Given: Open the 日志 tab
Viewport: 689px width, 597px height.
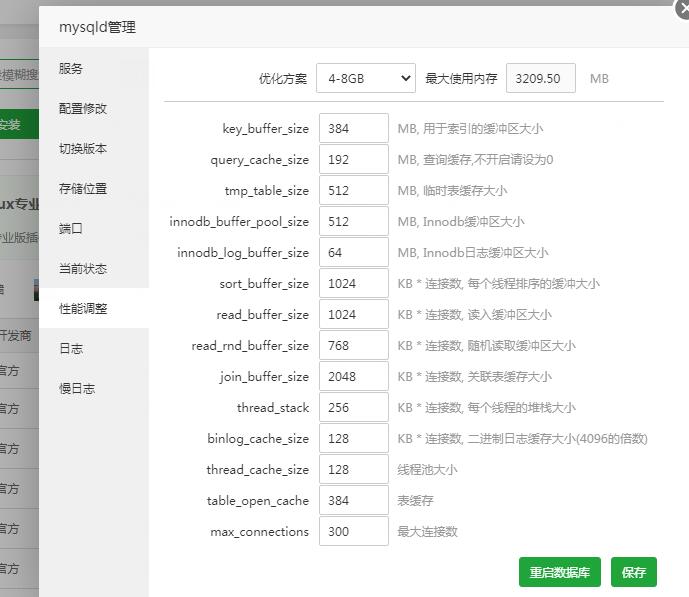Looking at the screenshot, I should (94, 348).
